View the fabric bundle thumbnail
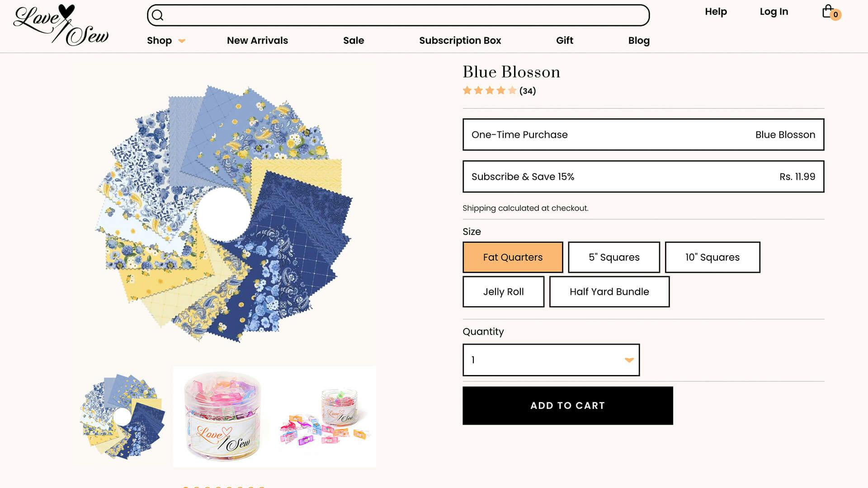 pos(122,416)
